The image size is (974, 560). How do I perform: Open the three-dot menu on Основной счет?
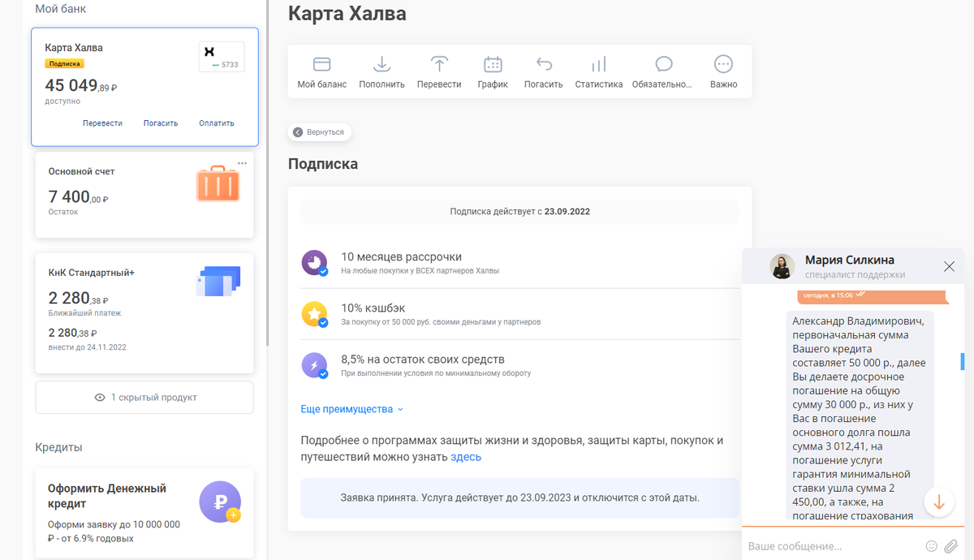tap(242, 163)
